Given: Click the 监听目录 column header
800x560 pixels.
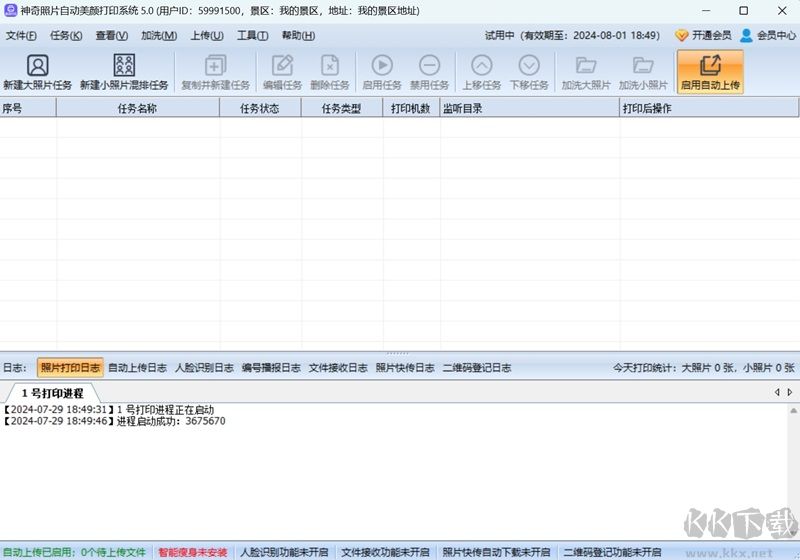Looking at the screenshot, I should (530, 108).
